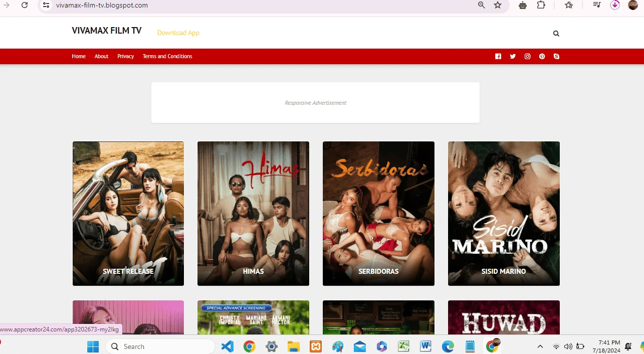This screenshot has height=354, width=644.
Task: Click the robot extension icon
Action: tap(523, 5)
